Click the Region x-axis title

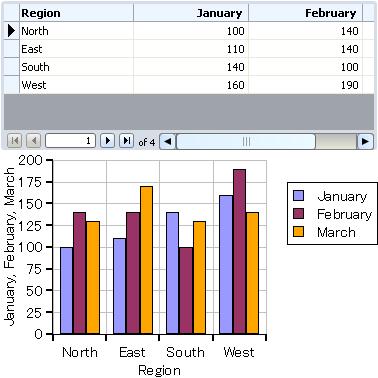pyautogui.click(x=159, y=371)
